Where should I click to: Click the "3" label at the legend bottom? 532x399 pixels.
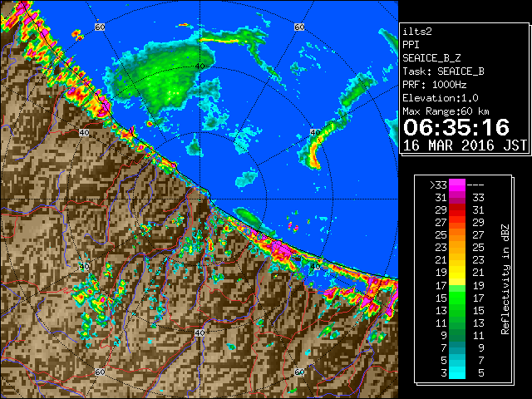click(444, 373)
